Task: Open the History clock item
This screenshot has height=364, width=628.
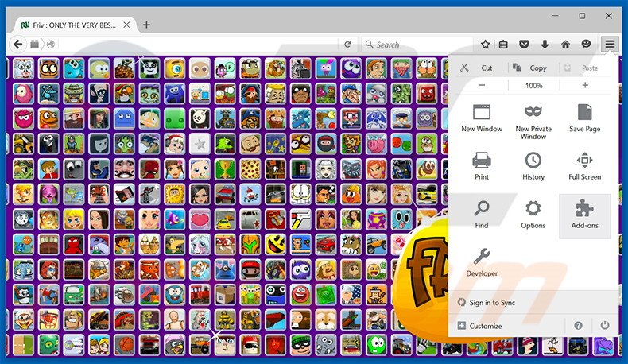Action: click(533, 167)
